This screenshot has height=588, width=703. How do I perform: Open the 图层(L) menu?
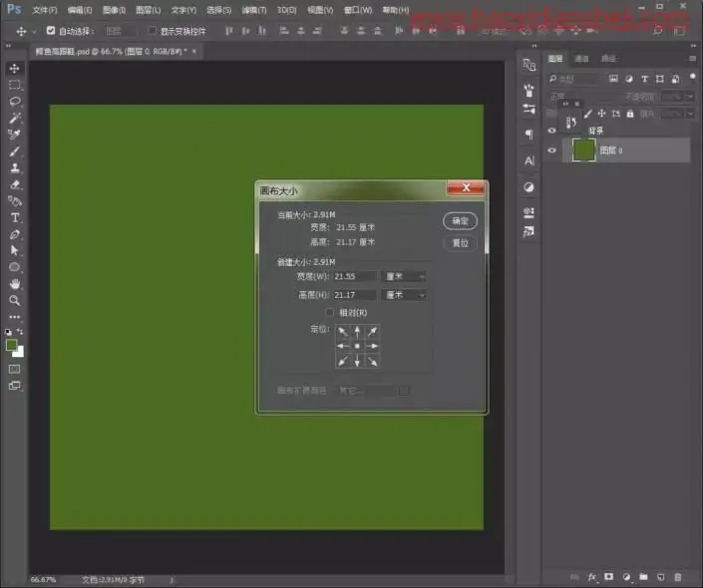[148, 10]
